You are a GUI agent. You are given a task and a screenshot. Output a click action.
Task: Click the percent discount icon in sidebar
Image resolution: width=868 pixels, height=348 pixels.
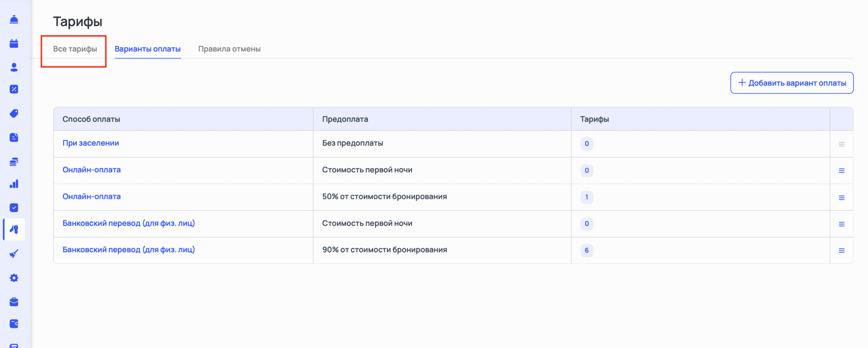coord(14,89)
